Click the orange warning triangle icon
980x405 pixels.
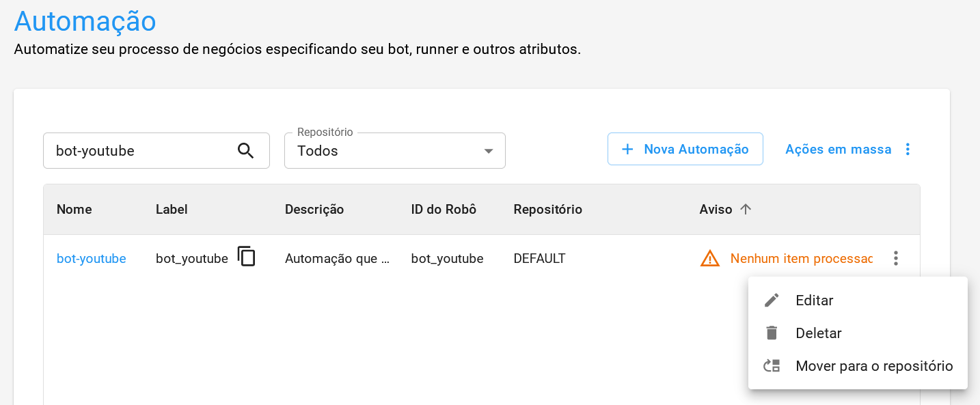[709, 258]
